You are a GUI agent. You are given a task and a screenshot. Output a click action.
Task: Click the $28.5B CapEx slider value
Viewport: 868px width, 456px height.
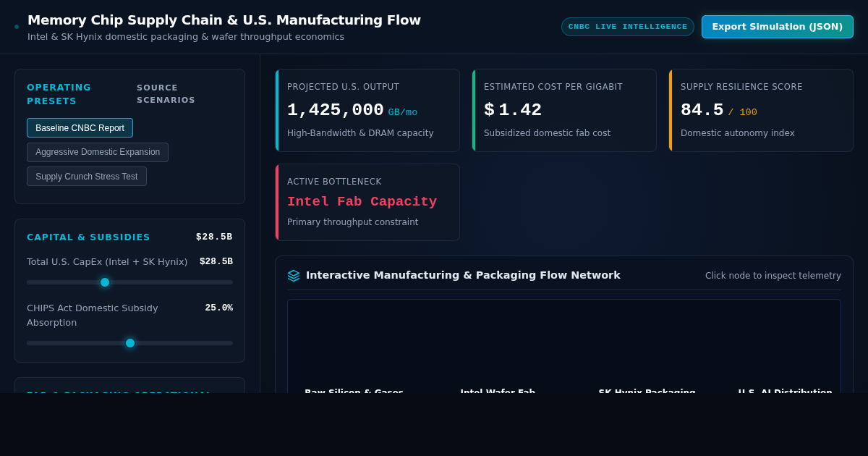pyautogui.click(x=216, y=261)
